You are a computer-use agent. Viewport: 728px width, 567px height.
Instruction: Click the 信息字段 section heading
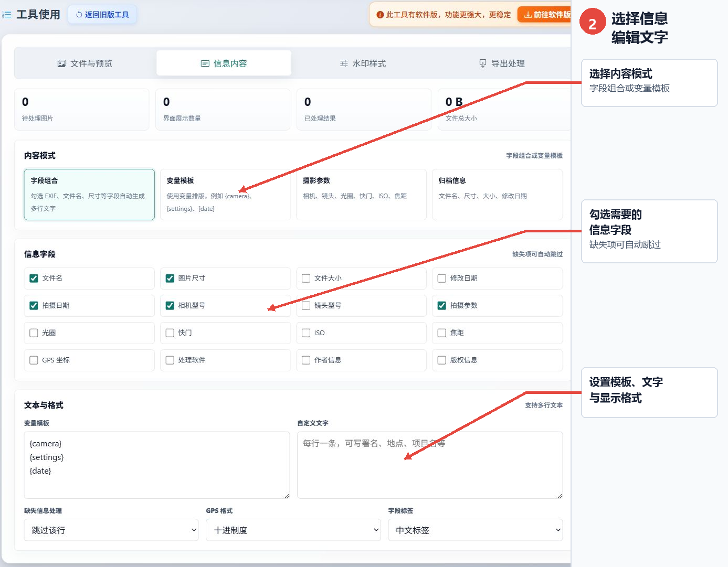[x=40, y=254]
